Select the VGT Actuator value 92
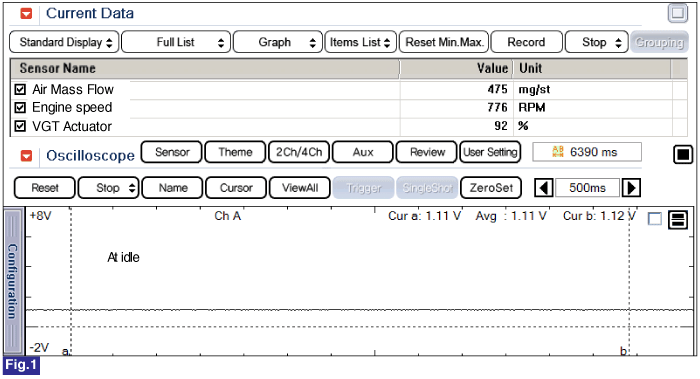700x379 pixels. tap(501, 126)
